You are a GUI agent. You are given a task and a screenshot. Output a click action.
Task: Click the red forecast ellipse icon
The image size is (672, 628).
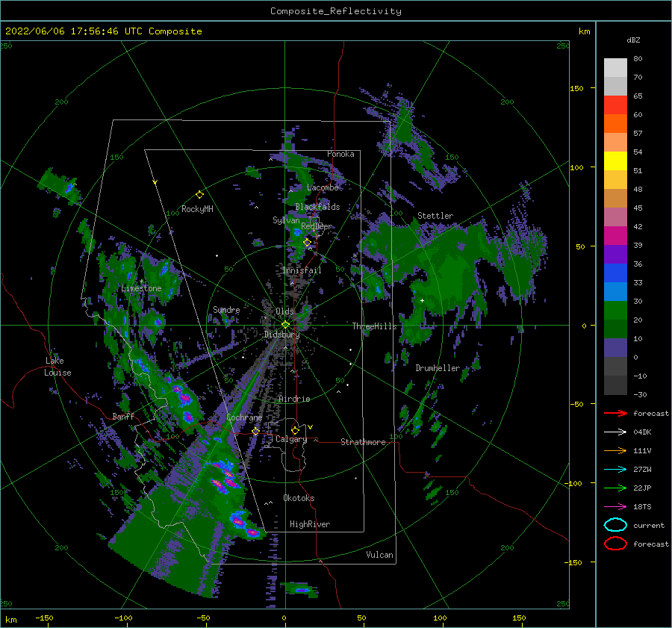coord(615,544)
